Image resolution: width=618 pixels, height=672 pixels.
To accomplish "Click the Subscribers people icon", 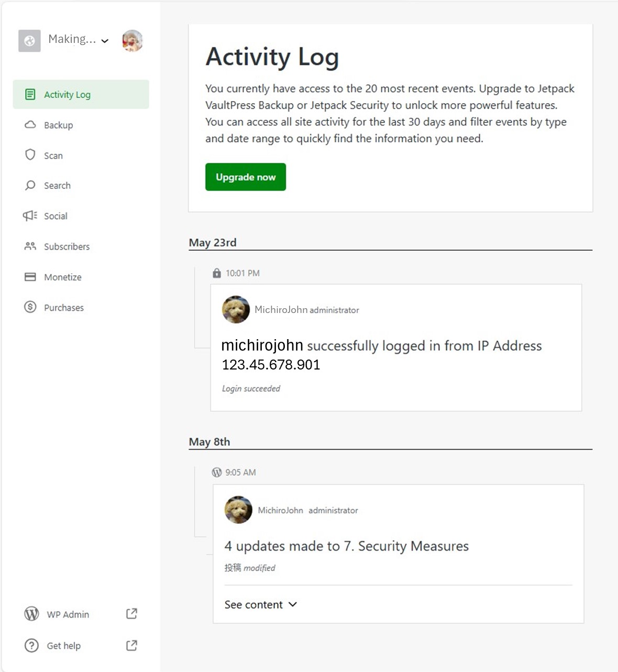I will click(30, 246).
